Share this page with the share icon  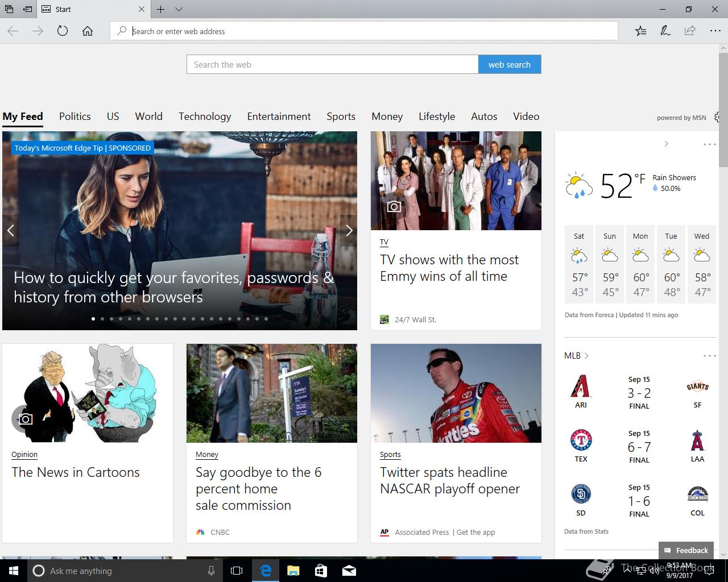pyautogui.click(x=690, y=31)
